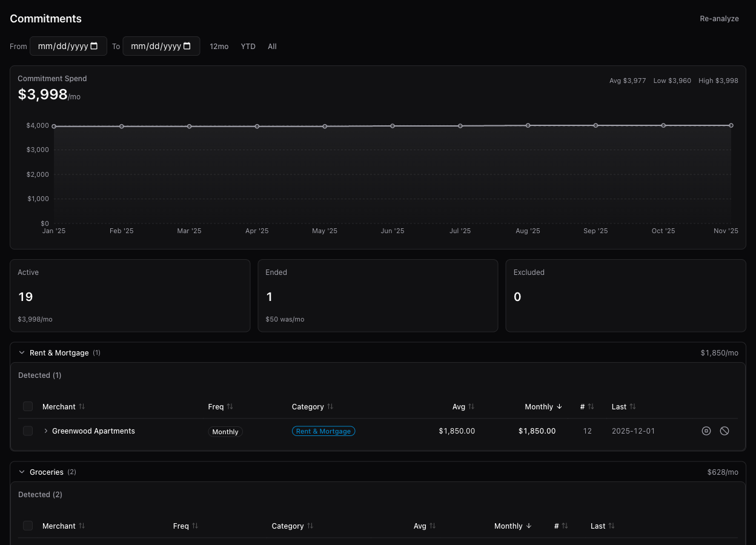Click the stop icon on Greenwood Apartments row
This screenshot has height=545, width=756.
[x=706, y=431]
